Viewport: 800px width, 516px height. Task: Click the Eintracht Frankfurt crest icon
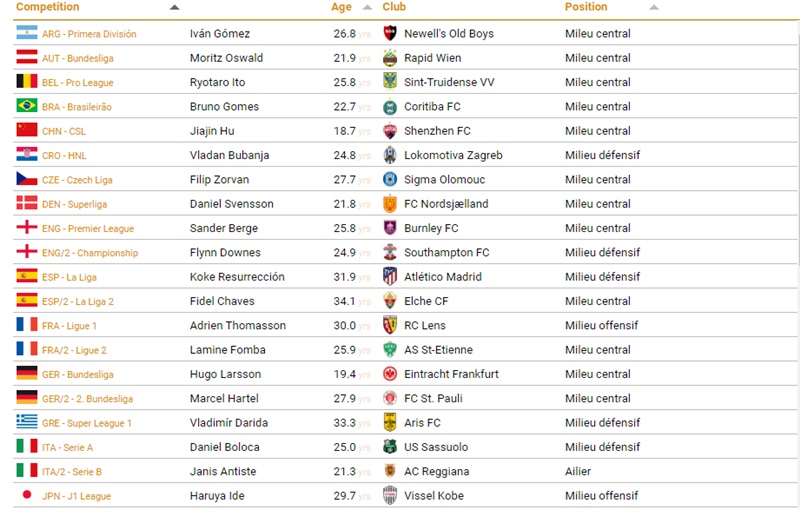[390, 374]
